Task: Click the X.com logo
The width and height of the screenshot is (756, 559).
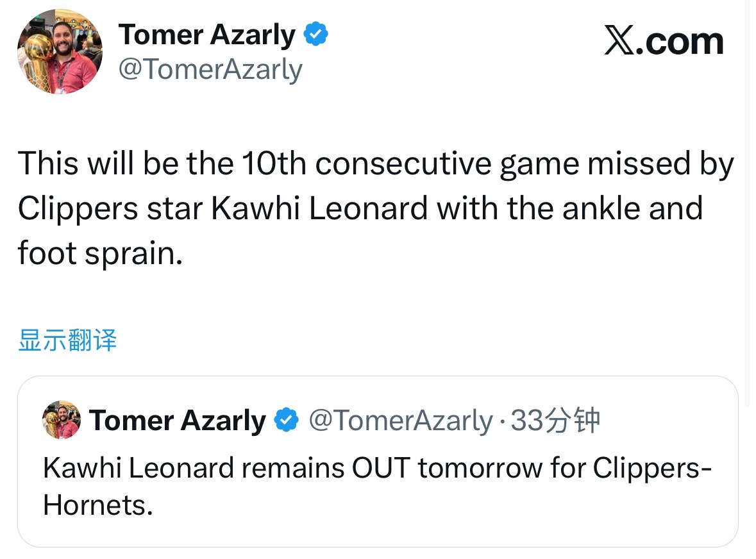Action: click(663, 42)
